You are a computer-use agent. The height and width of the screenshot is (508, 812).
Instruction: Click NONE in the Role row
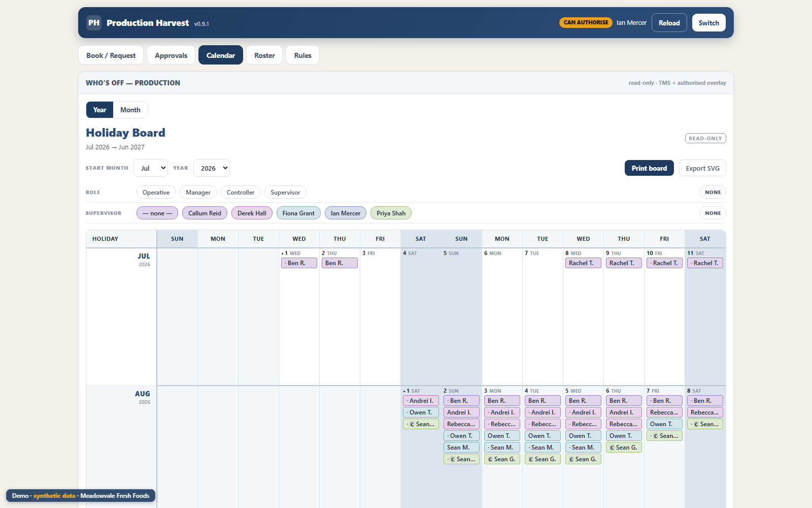(x=713, y=193)
